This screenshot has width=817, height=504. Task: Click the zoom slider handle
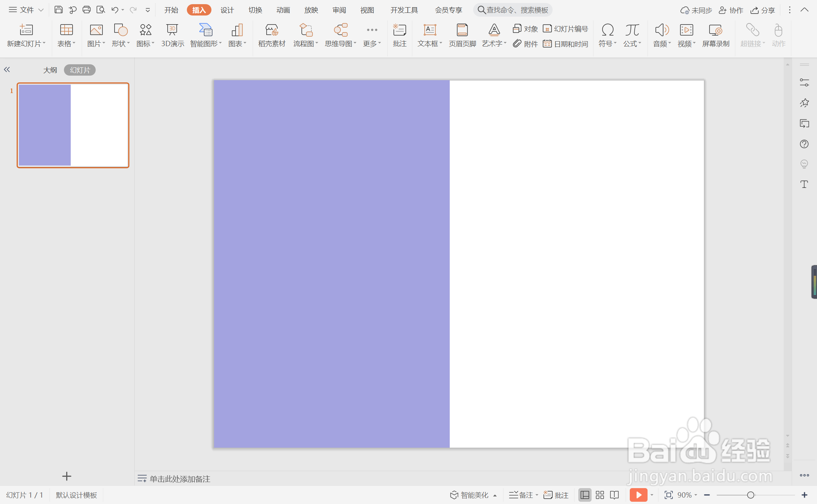[x=751, y=495]
